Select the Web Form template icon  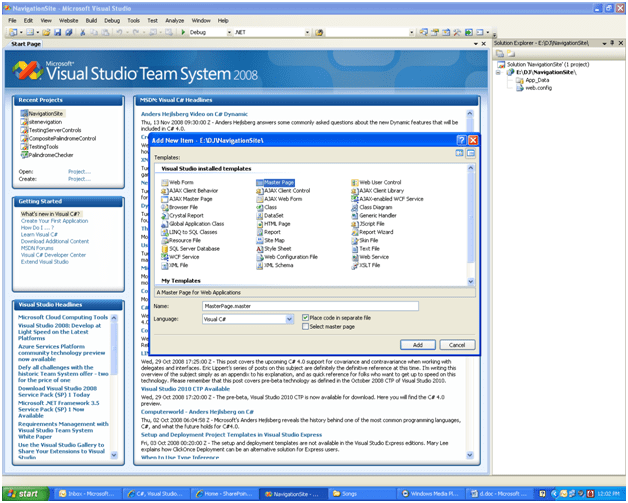(x=163, y=183)
